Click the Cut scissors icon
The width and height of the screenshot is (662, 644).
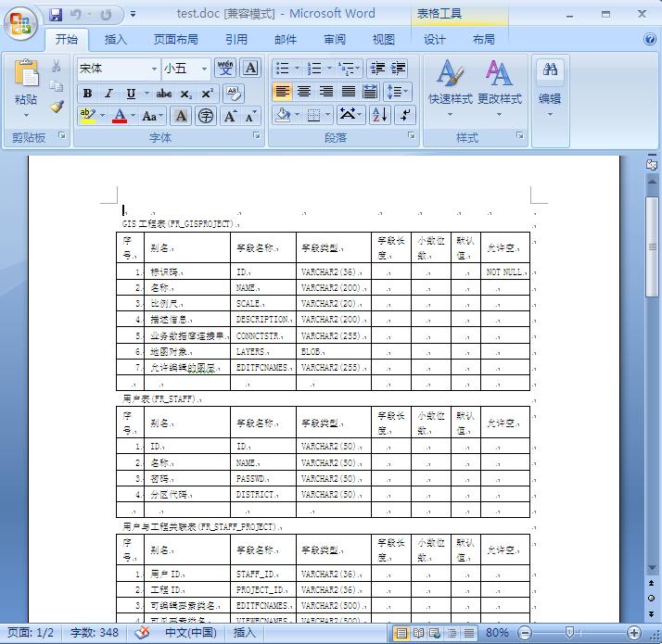coord(57,66)
